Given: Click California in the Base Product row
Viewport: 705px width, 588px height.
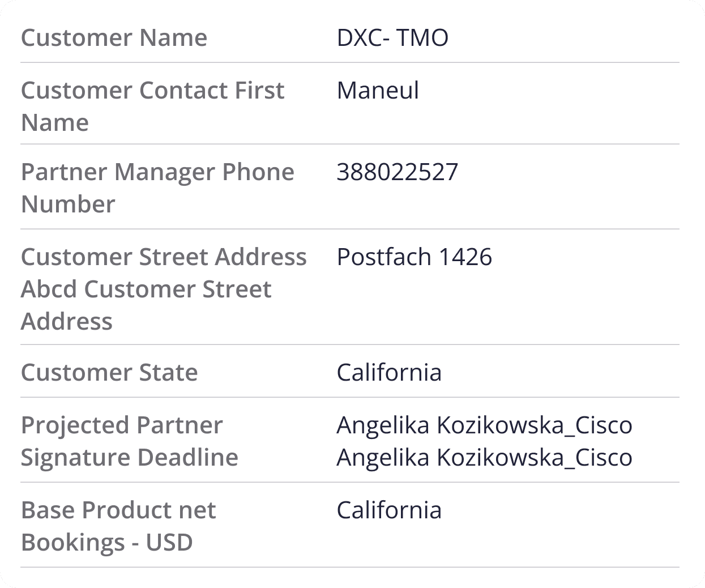Looking at the screenshot, I should coord(389,510).
